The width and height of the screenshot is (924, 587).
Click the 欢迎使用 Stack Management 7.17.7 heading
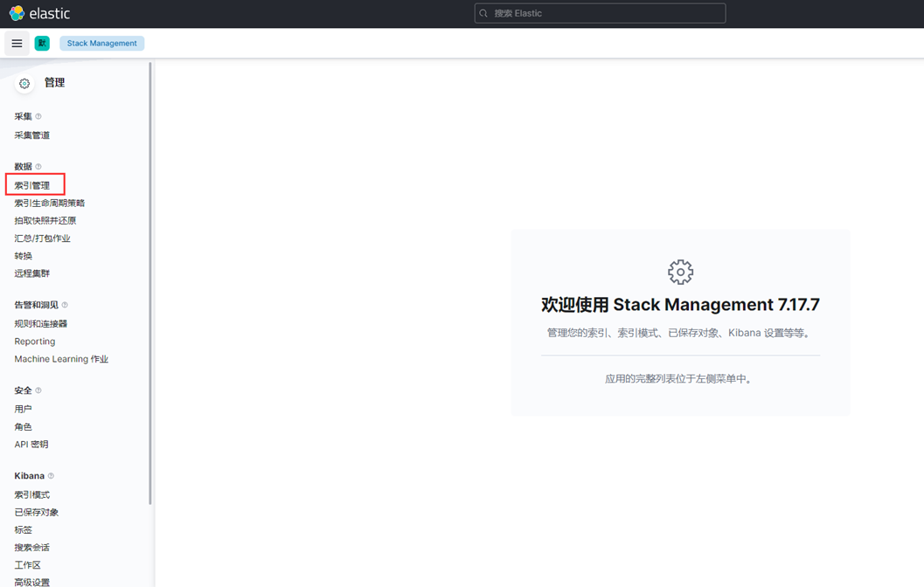(680, 305)
